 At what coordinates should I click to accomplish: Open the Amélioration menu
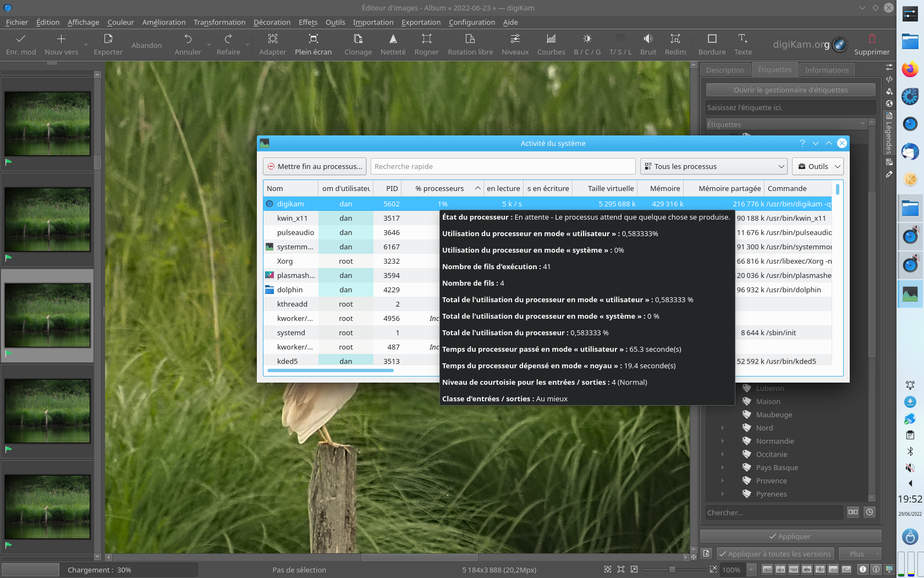(164, 22)
